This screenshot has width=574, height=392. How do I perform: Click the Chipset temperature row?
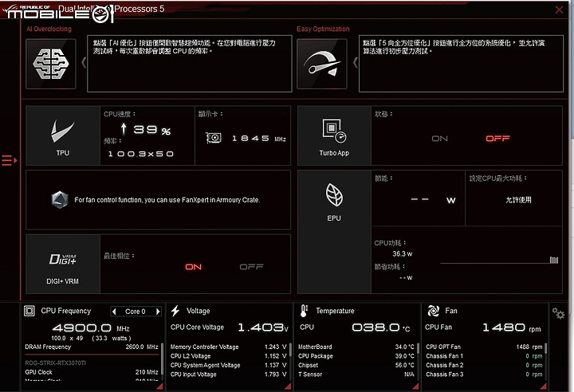tap(356, 365)
